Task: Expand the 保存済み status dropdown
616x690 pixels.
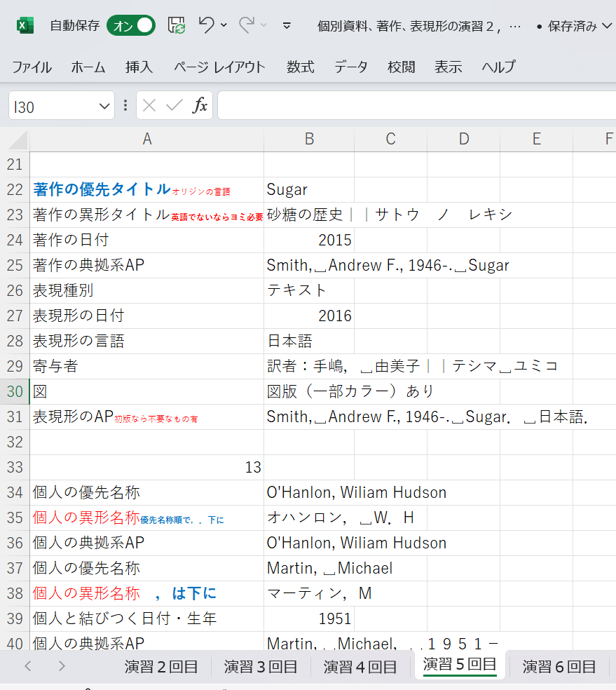Action: [x=607, y=25]
